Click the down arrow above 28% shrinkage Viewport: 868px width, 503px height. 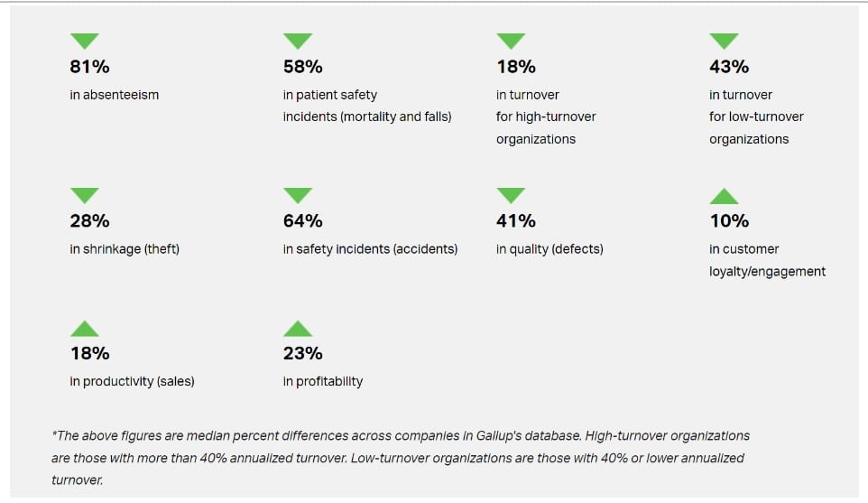[84, 196]
